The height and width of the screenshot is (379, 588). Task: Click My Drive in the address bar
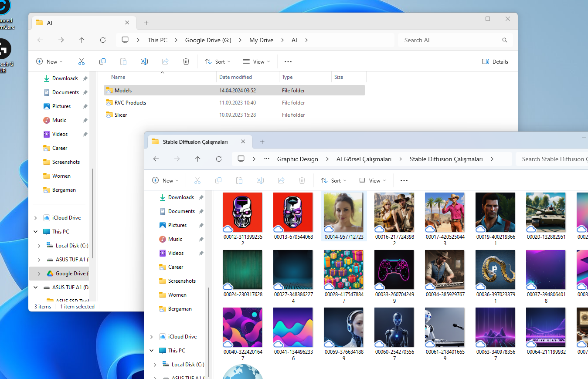pyautogui.click(x=261, y=40)
